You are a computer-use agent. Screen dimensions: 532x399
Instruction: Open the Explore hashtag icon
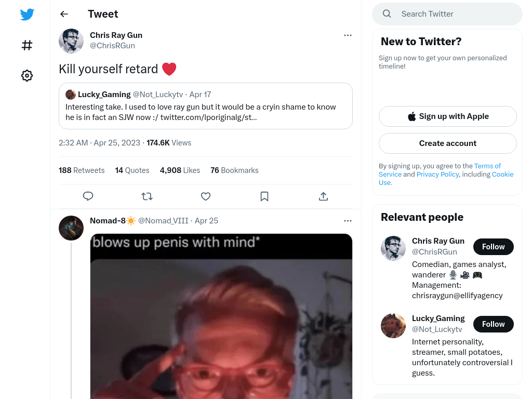(x=27, y=45)
